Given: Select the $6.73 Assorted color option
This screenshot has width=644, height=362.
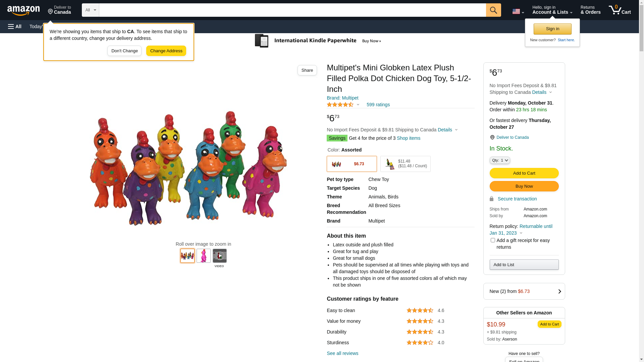Looking at the screenshot, I should pos(352,164).
